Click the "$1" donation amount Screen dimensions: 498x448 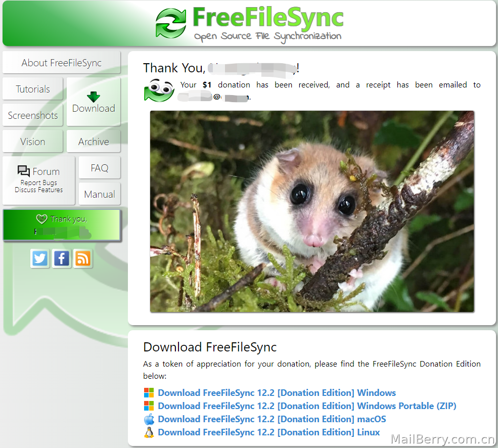tap(207, 85)
